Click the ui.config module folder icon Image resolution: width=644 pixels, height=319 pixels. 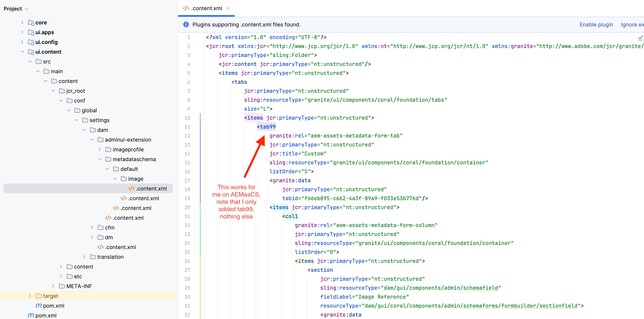coord(31,42)
